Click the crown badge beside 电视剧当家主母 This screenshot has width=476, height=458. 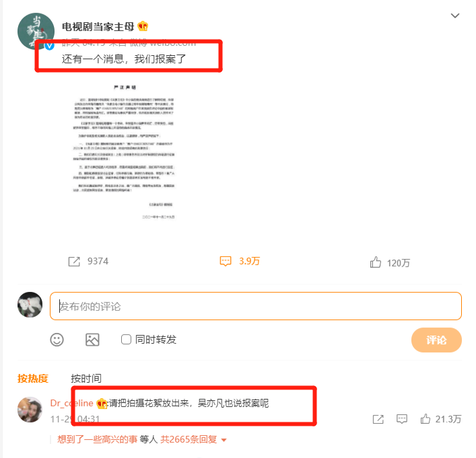(143, 26)
